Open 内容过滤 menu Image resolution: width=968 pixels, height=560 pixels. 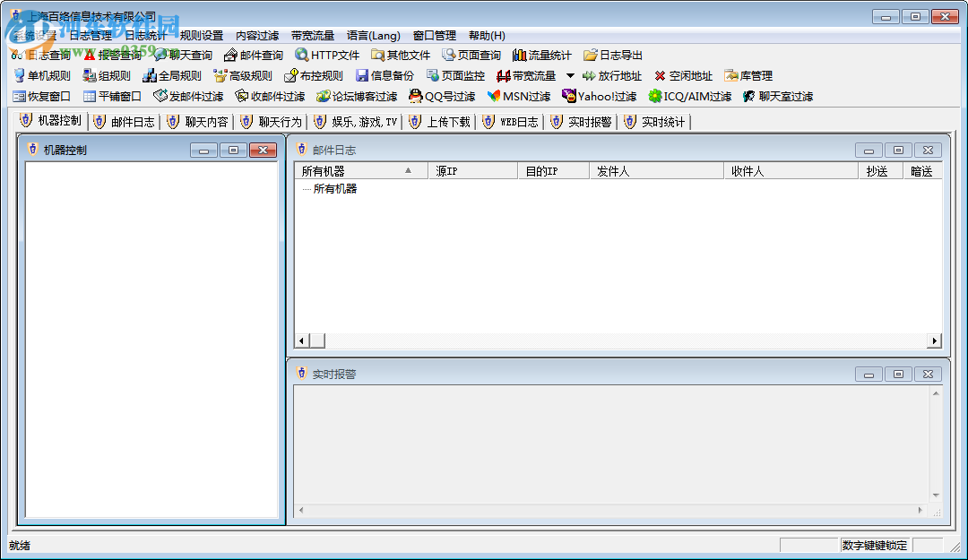coord(257,36)
